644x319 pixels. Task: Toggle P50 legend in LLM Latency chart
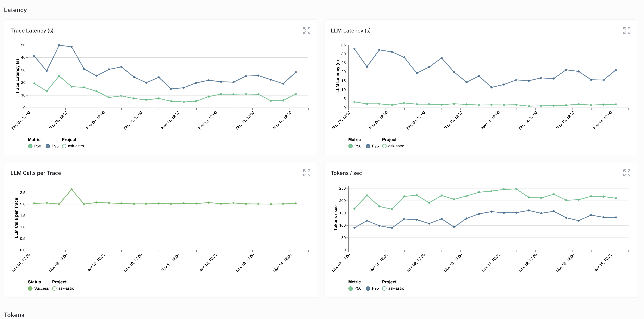[x=355, y=146]
